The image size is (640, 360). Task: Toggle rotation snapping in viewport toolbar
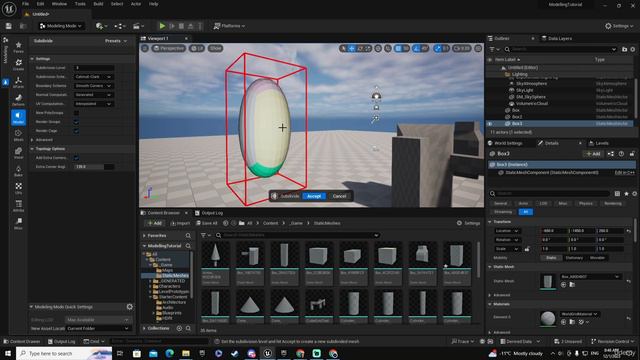click(x=416, y=48)
